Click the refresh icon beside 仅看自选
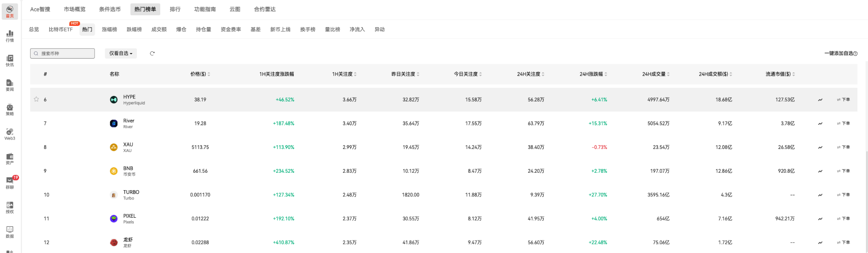868x253 pixels. coord(152,53)
